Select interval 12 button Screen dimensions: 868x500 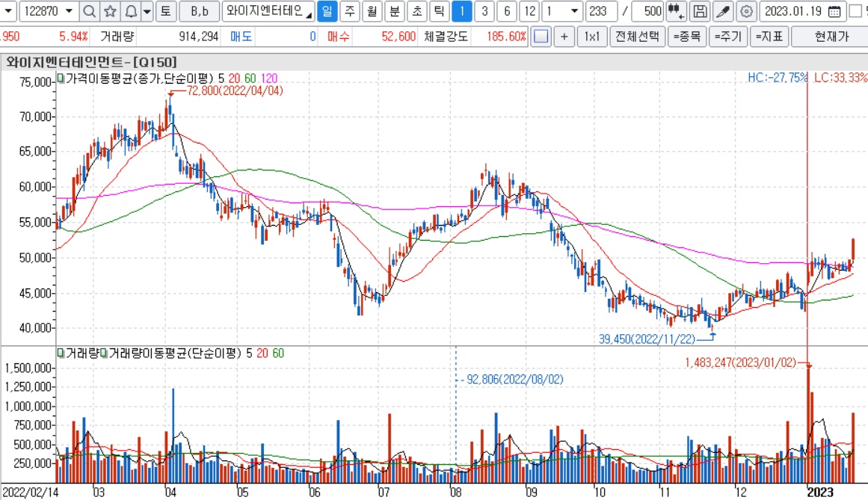coord(530,11)
